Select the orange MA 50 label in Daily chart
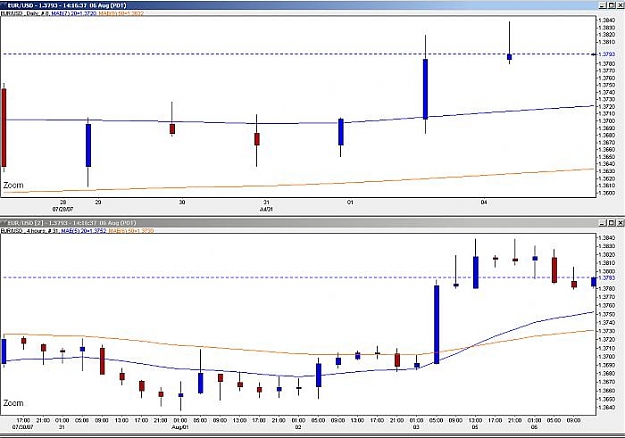625x438 pixels. (x=121, y=13)
